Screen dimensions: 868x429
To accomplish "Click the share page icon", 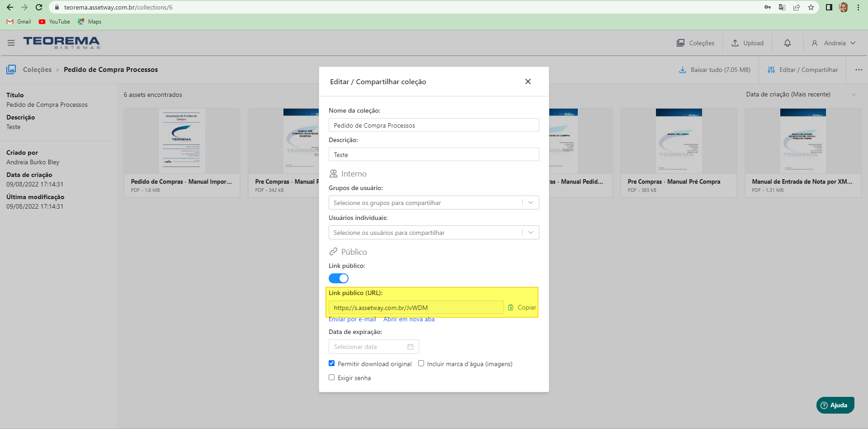I will click(x=797, y=7).
